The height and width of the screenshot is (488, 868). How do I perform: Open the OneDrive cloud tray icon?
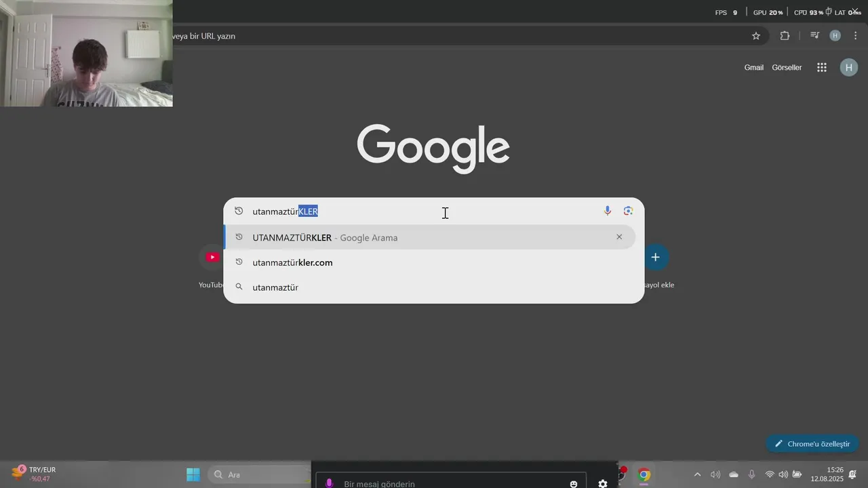pos(734,474)
